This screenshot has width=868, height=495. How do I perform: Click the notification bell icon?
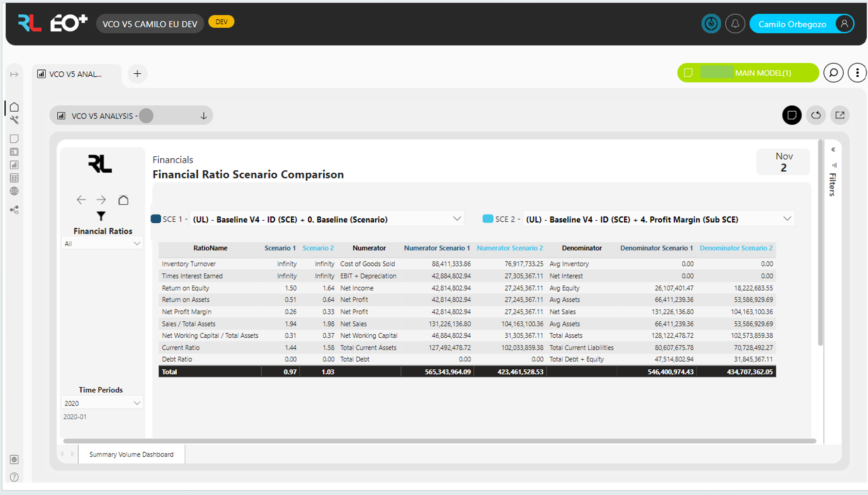click(x=735, y=23)
